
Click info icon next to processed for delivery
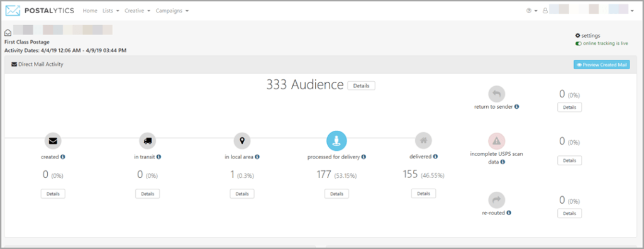click(364, 157)
